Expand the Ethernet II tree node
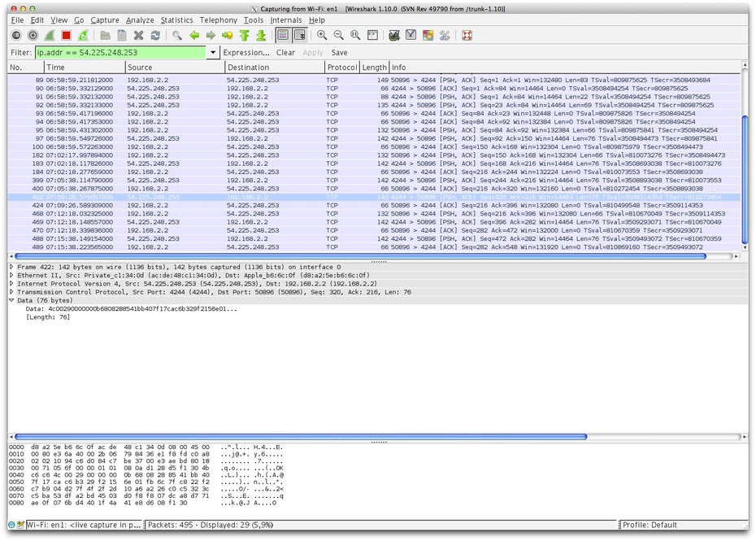 click(x=11, y=275)
